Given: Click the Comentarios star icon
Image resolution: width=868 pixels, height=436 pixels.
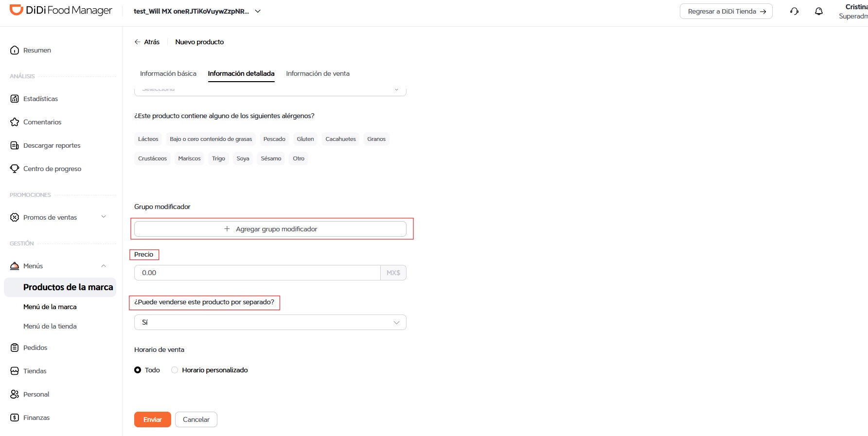Looking at the screenshot, I should coord(15,122).
